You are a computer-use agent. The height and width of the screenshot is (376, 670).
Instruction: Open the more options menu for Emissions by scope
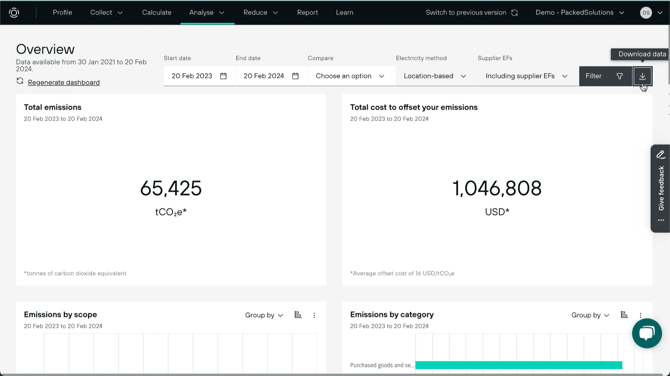314,315
